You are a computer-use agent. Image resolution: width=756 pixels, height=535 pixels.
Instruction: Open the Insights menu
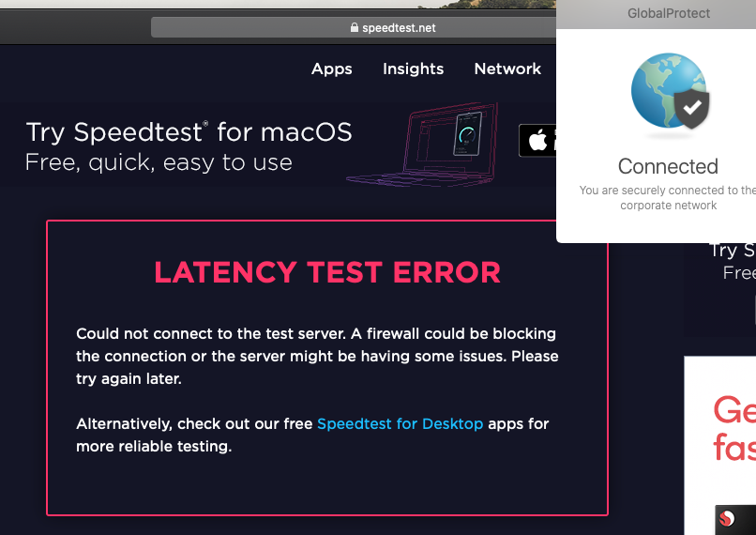[x=413, y=69]
